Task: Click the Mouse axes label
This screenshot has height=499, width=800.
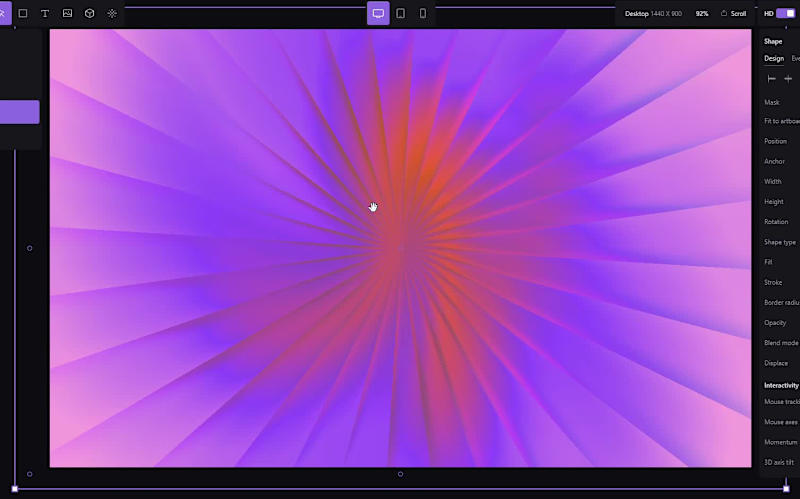Action: pyautogui.click(x=781, y=422)
